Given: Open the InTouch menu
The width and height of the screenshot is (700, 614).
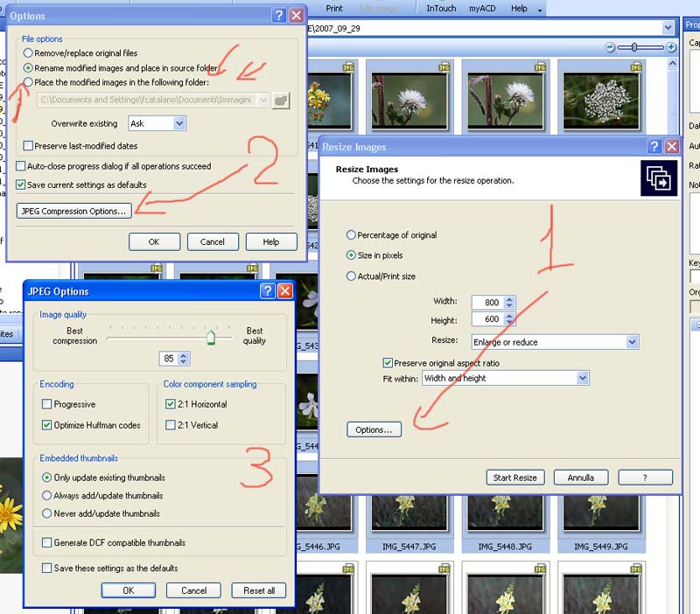Looking at the screenshot, I should (x=441, y=8).
